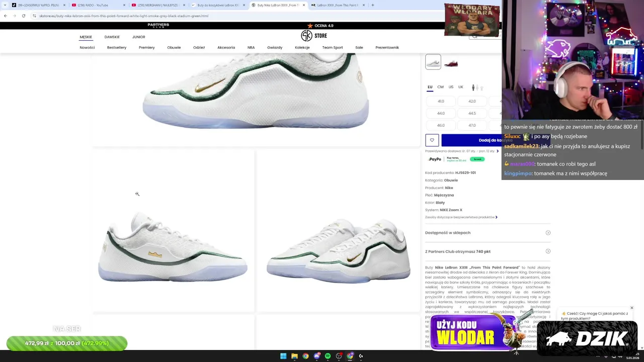Open the SK Store logo homepage
The width and height of the screenshot is (644, 362).
(x=314, y=35)
